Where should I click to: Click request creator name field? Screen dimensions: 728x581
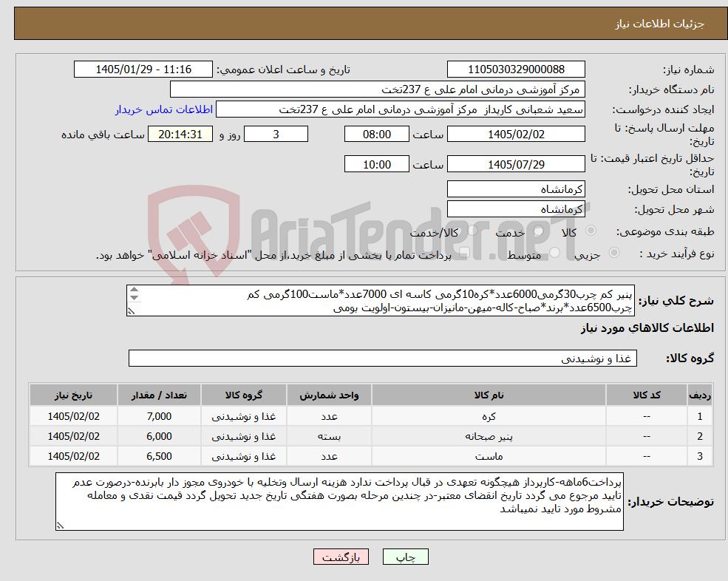[400, 109]
